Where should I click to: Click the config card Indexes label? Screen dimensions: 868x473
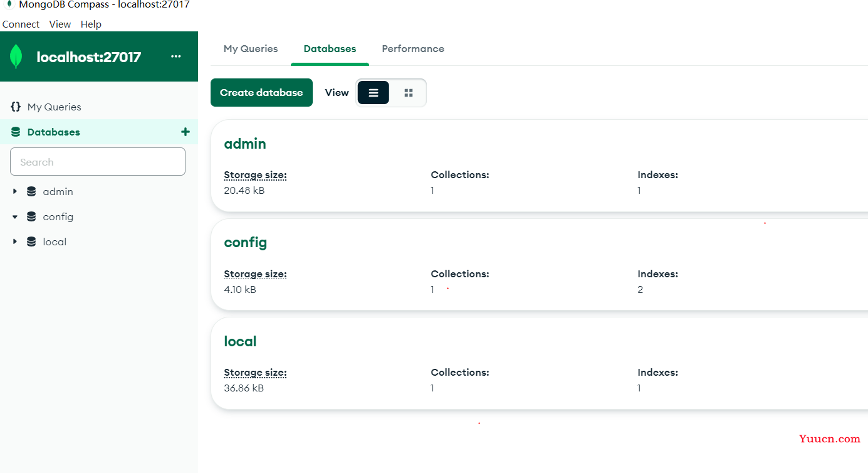pos(658,274)
